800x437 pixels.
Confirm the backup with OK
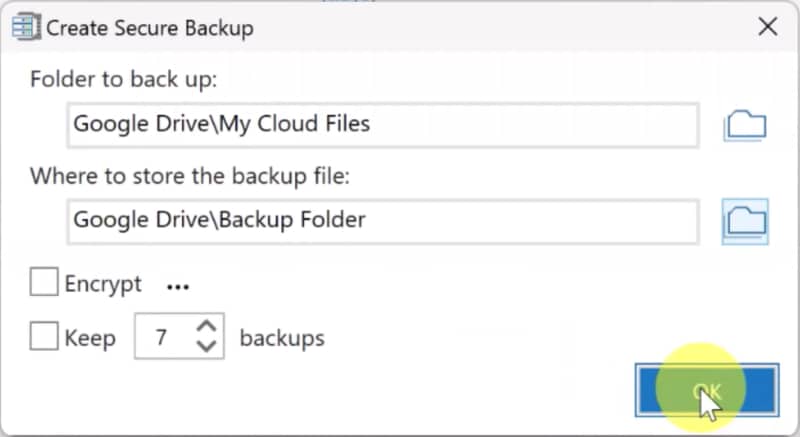pos(706,390)
